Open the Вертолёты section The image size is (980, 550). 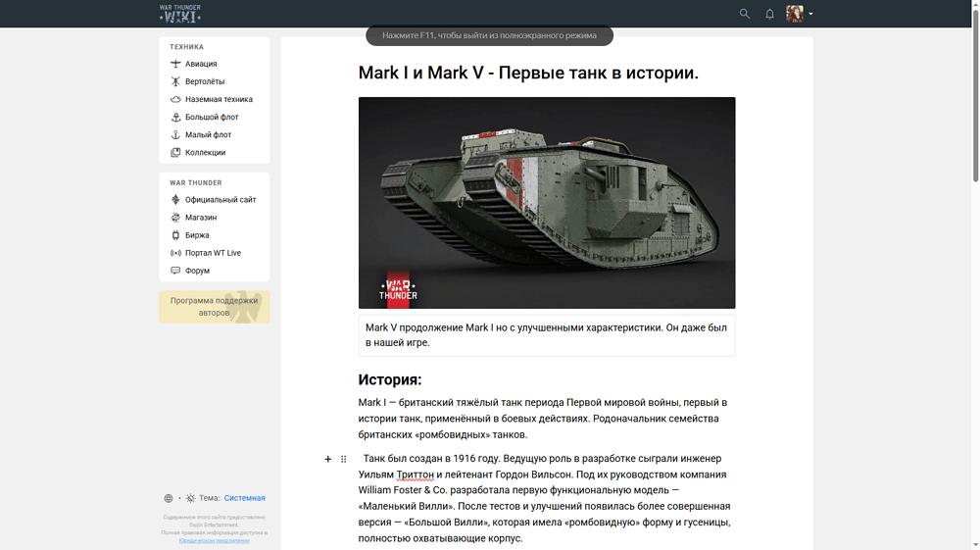(x=205, y=81)
